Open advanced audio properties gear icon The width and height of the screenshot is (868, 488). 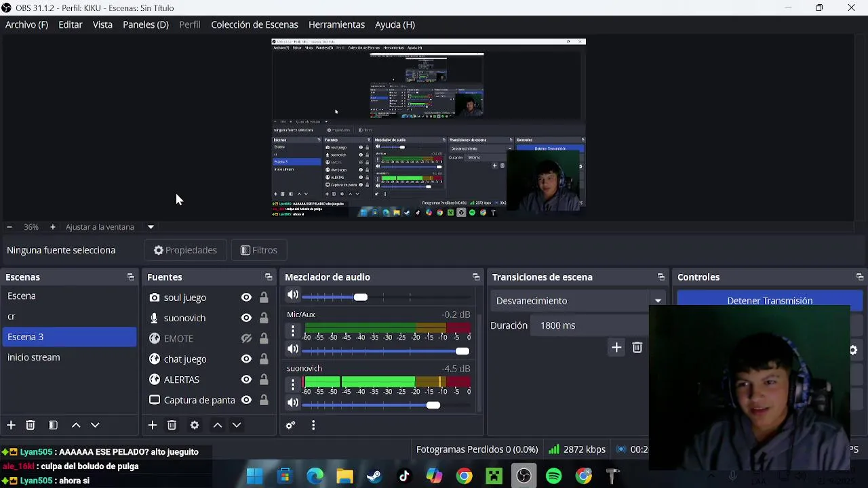click(290, 426)
